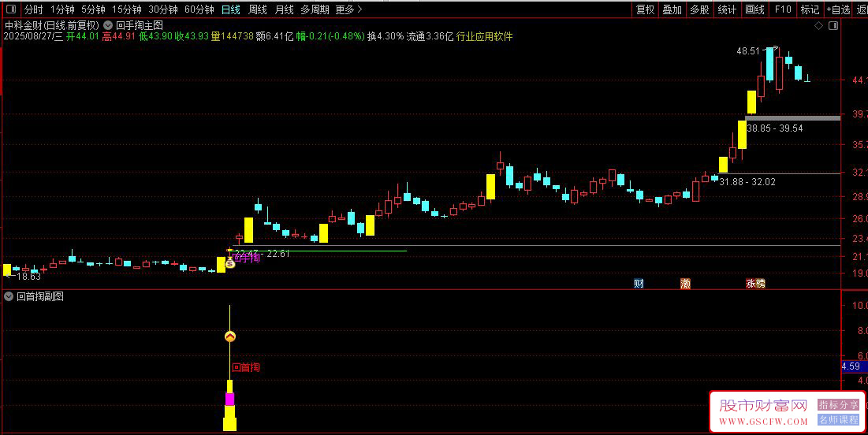Viewport: 868px width, 435px height.
Task: Click the 2025/08/27 date readout
Action: (x=33, y=36)
